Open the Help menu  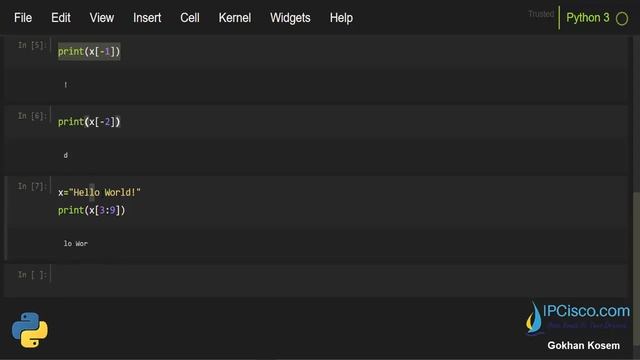tap(341, 18)
